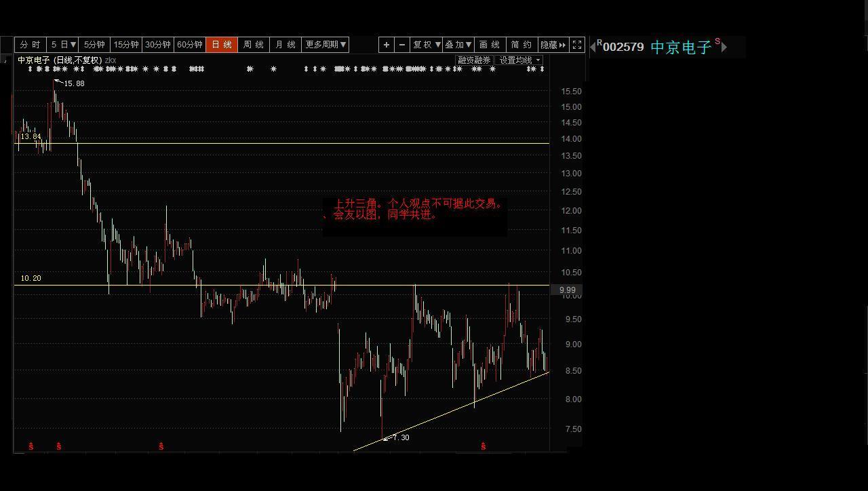Switch to 月线 monthly chart tab
The width and height of the screenshot is (868, 491).
pyautogui.click(x=285, y=45)
